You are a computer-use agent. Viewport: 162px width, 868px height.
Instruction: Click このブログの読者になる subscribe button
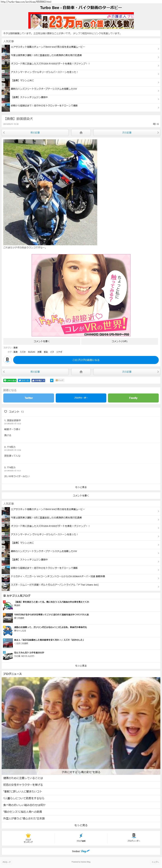86,360
